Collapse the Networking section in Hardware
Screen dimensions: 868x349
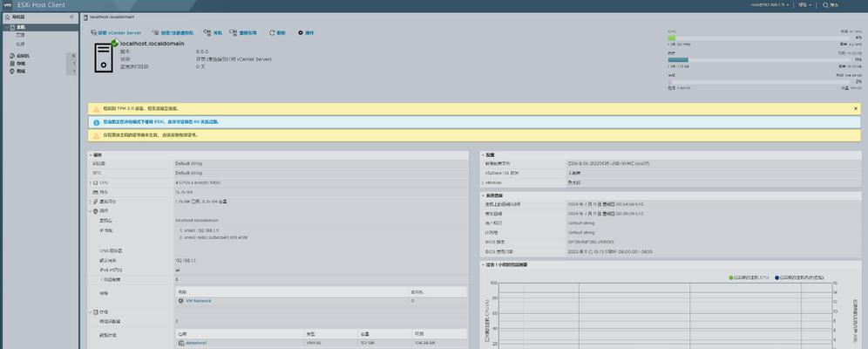pos(91,211)
